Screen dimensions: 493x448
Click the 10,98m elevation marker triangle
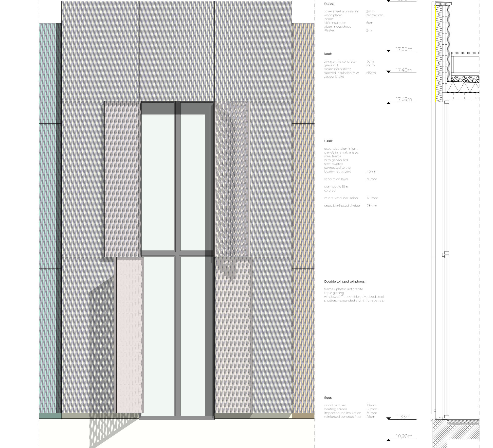tap(389, 440)
